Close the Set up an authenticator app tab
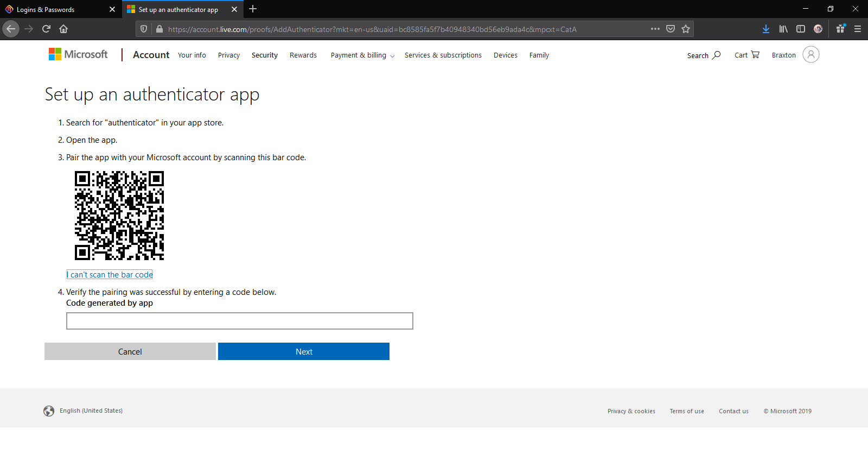This screenshot has width=868, height=467. [234, 9]
